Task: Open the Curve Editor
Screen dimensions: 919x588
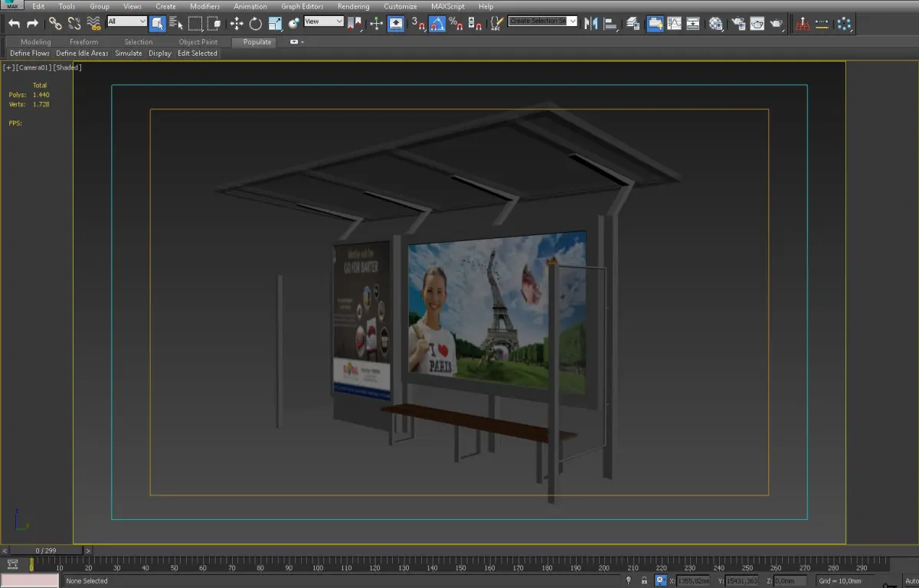Action: click(x=674, y=24)
